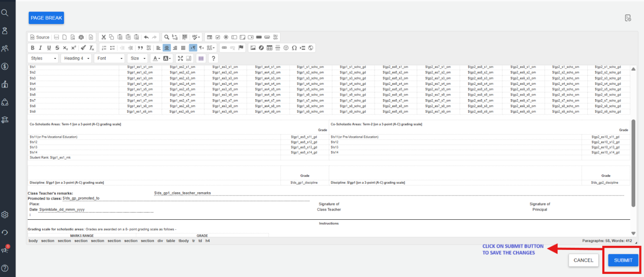The height and width of the screenshot is (277, 644).
Task: Select 'tbody' in the element path bar
Action: coord(184,241)
